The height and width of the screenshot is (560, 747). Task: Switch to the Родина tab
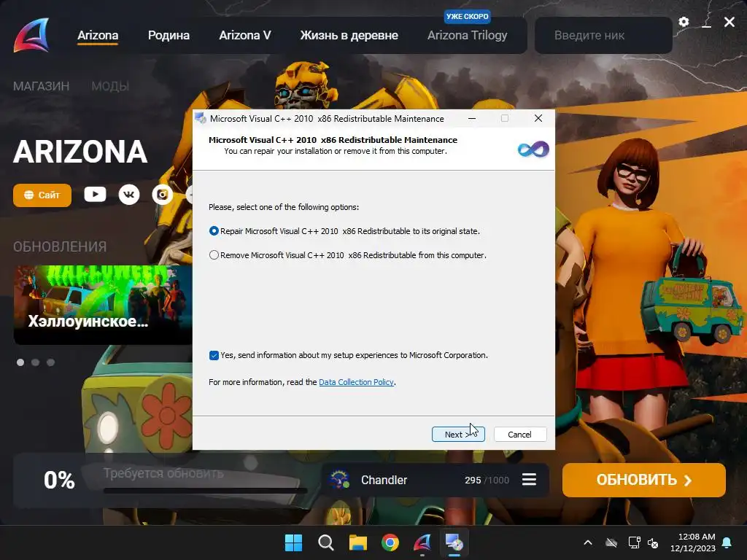(169, 35)
